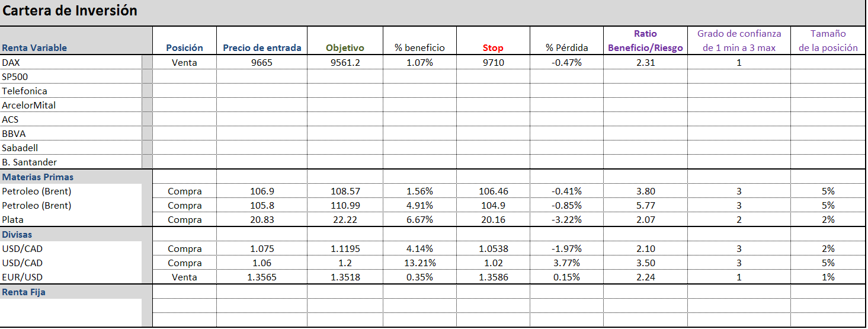
Task: Click the Objetivo column header
Action: point(345,48)
